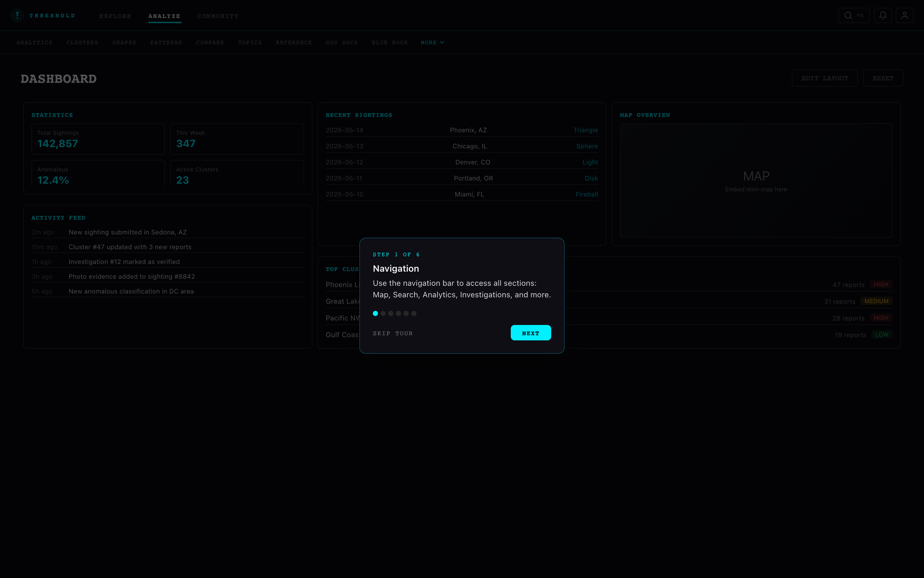Click Total Sightings value 142,857

(x=58, y=143)
